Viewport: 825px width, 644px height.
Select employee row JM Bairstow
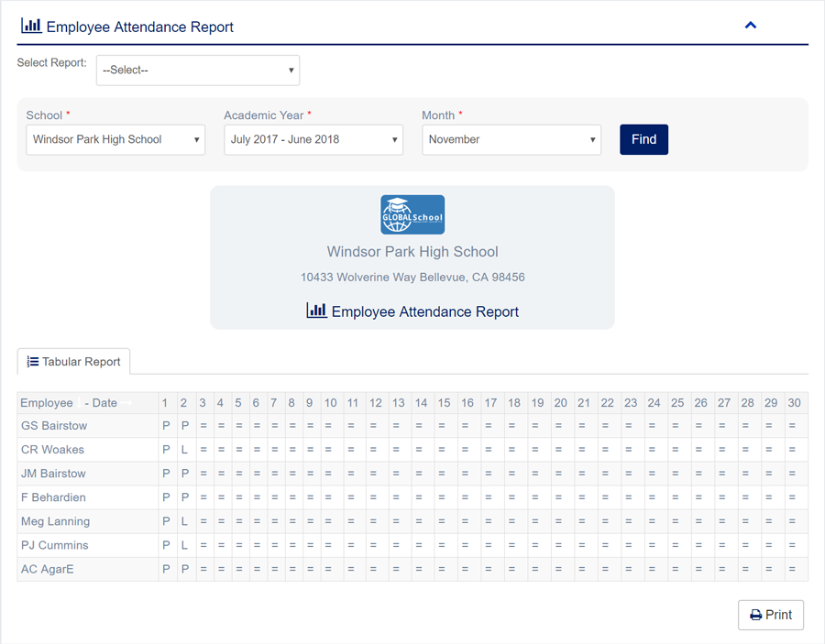tap(412, 474)
